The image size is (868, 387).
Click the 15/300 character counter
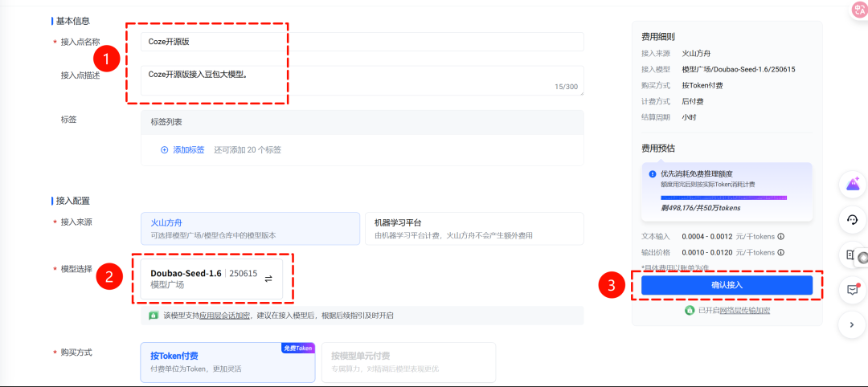point(566,87)
